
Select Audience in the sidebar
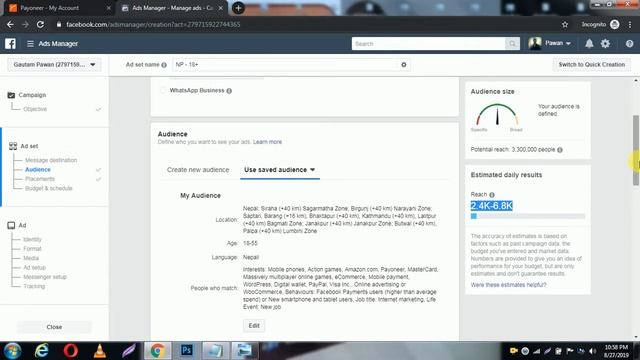tap(38, 169)
